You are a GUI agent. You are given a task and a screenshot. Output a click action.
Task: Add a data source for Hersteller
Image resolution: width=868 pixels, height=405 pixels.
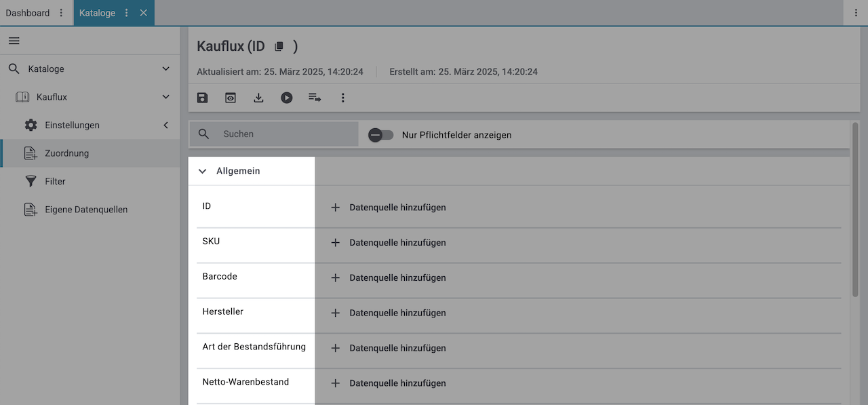[389, 313]
